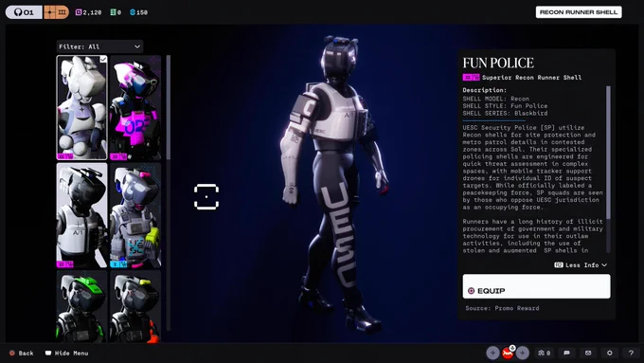
Task: Click the left add squad member plus
Action: click(492, 353)
